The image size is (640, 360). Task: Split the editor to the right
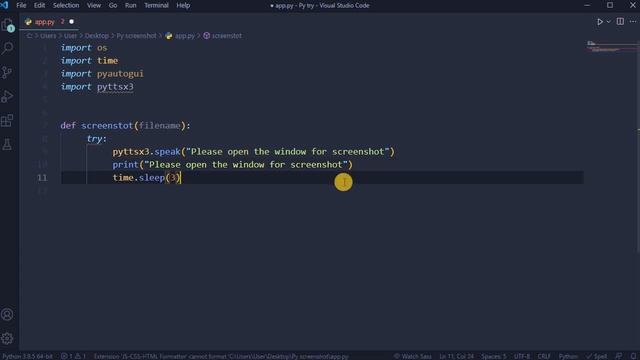[x=620, y=22]
